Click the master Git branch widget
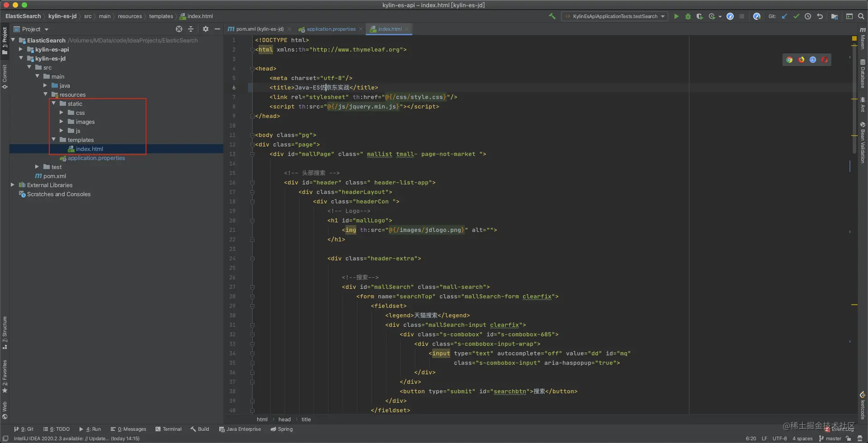The width and height of the screenshot is (868, 443). [x=830, y=438]
